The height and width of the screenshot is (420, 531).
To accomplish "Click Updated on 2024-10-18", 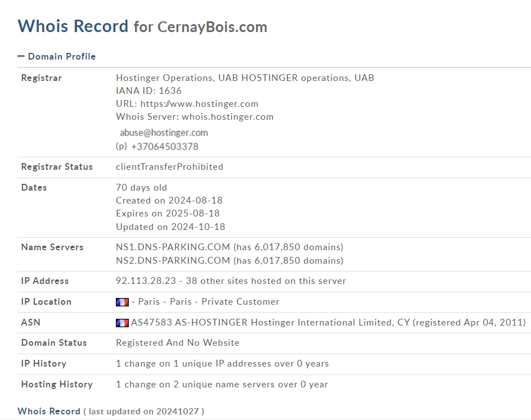I will 170,227.
